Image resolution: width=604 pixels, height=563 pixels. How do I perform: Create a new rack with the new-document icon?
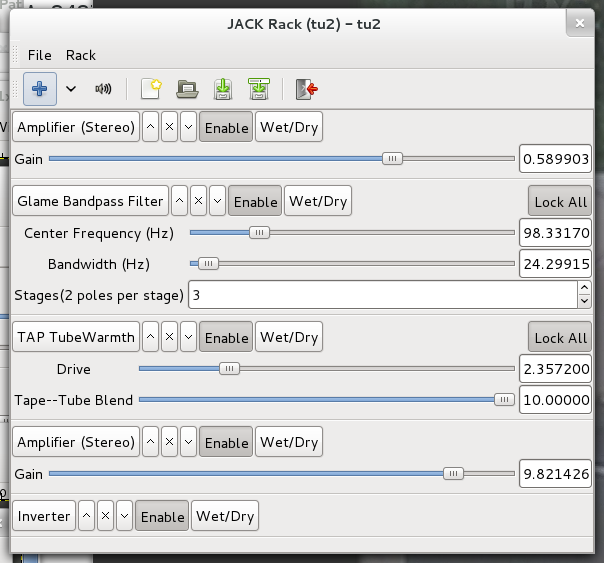tap(151, 89)
